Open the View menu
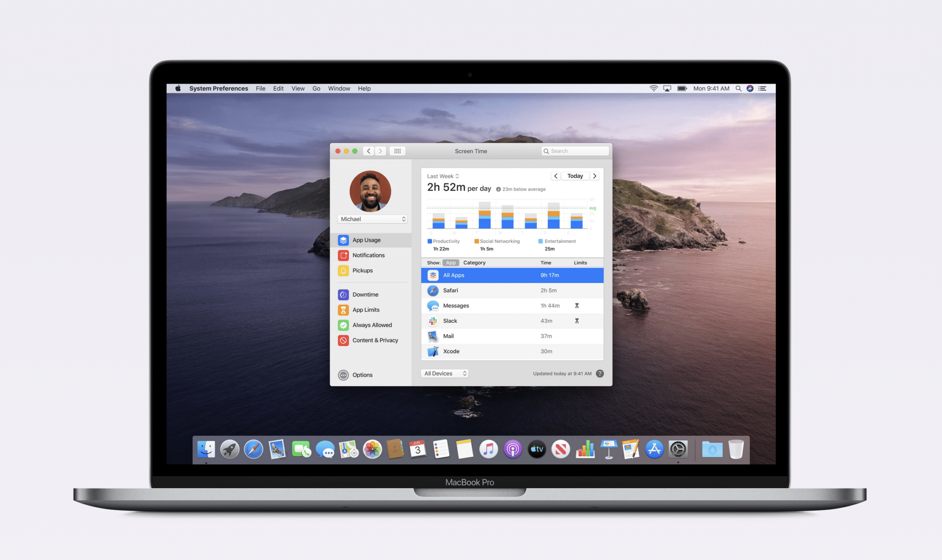The height and width of the screenshot is (560, 942). (298, 88)
